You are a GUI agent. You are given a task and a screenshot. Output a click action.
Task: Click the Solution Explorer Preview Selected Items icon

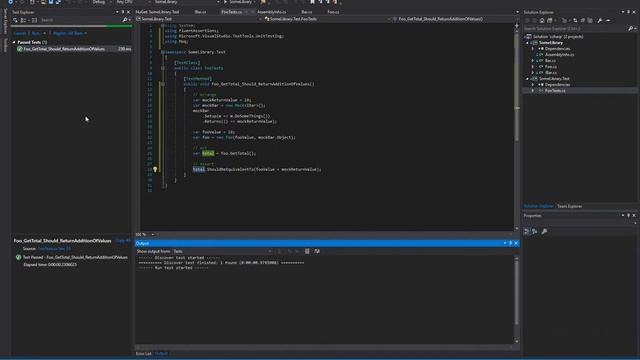coord(608,20)
